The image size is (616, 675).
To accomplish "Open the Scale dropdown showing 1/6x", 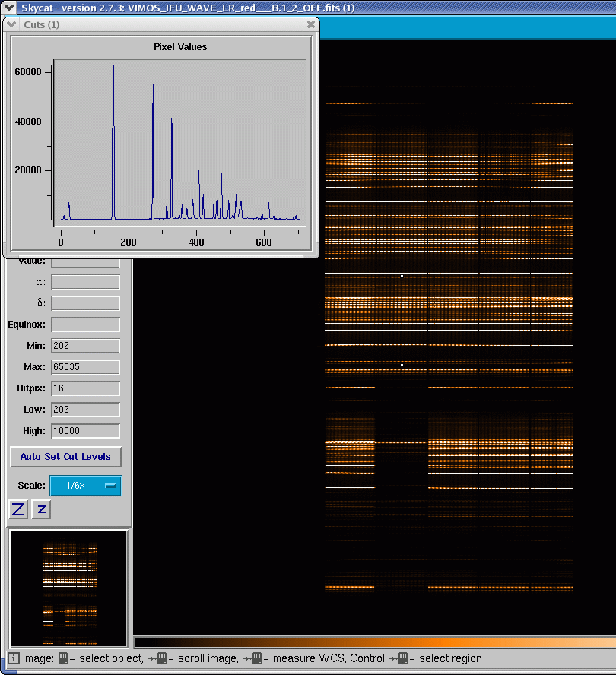I will [86, 486].
